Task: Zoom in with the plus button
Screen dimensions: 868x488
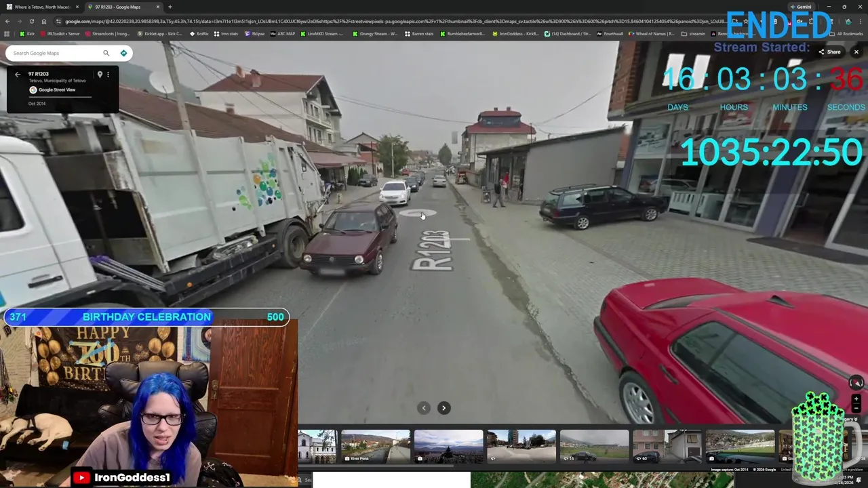Action: tap(856, 399)
